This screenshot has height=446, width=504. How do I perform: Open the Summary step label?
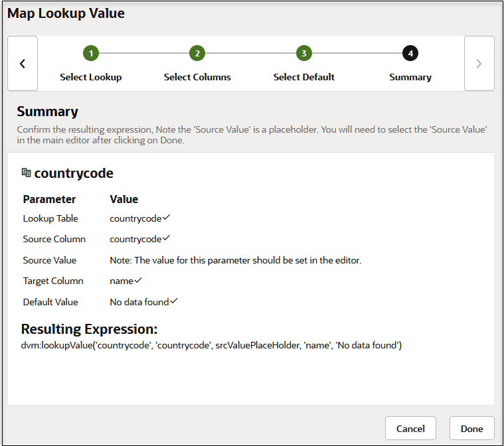pos(410,77)
